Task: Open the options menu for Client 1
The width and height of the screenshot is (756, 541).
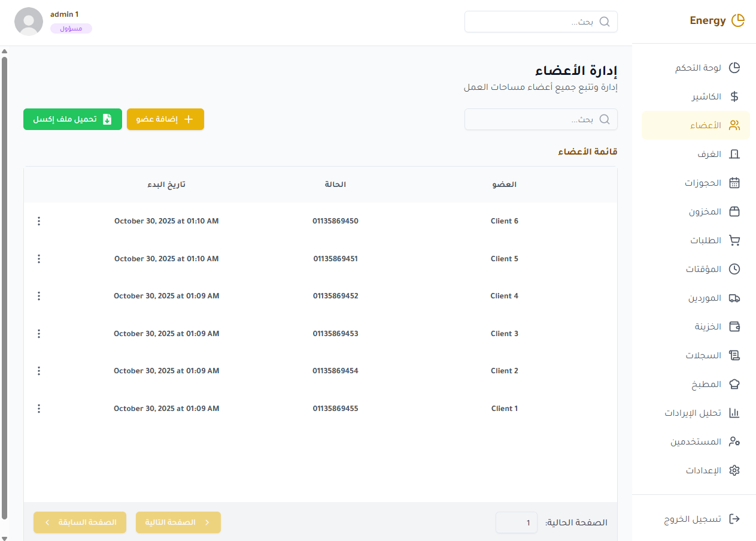Action: point(39,409)
